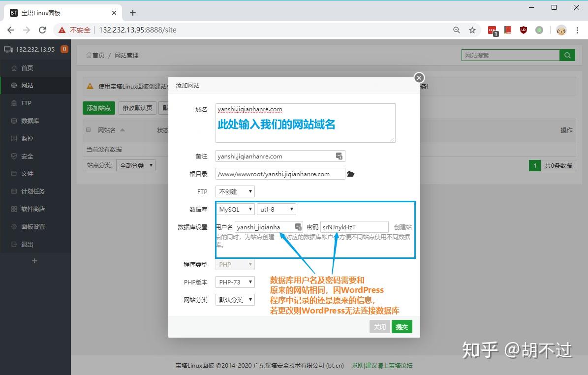Screen dimensions: 588x375
Task: Go to Software Store in sidebar
Action: click(32, 209)
